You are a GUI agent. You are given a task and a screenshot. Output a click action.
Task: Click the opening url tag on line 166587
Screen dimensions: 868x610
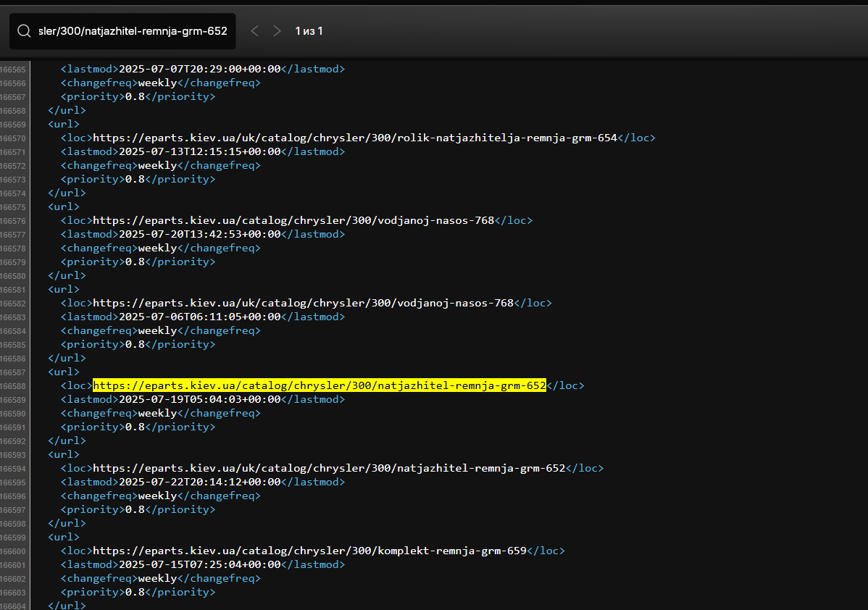tap(60, 372)
